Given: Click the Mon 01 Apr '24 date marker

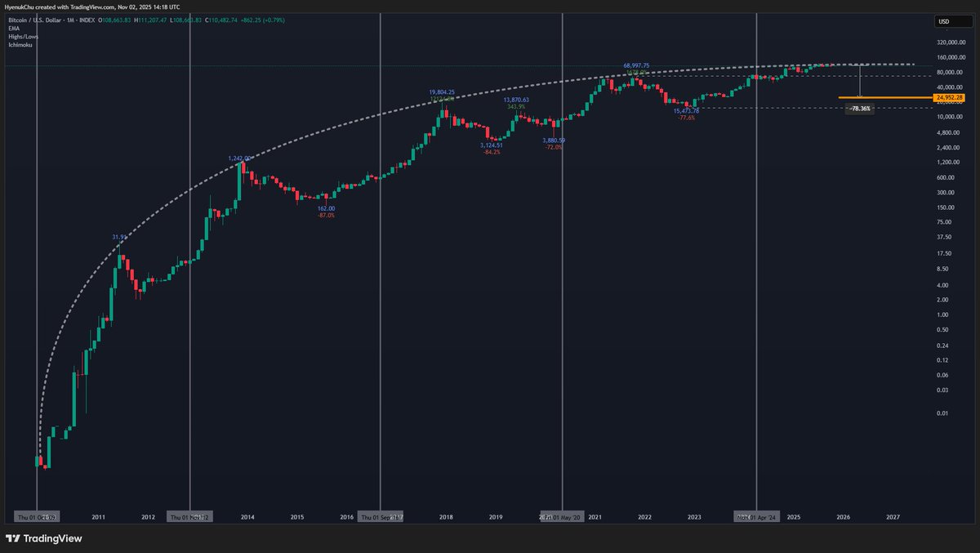Looking at the screenshot, I should (756, 516).
